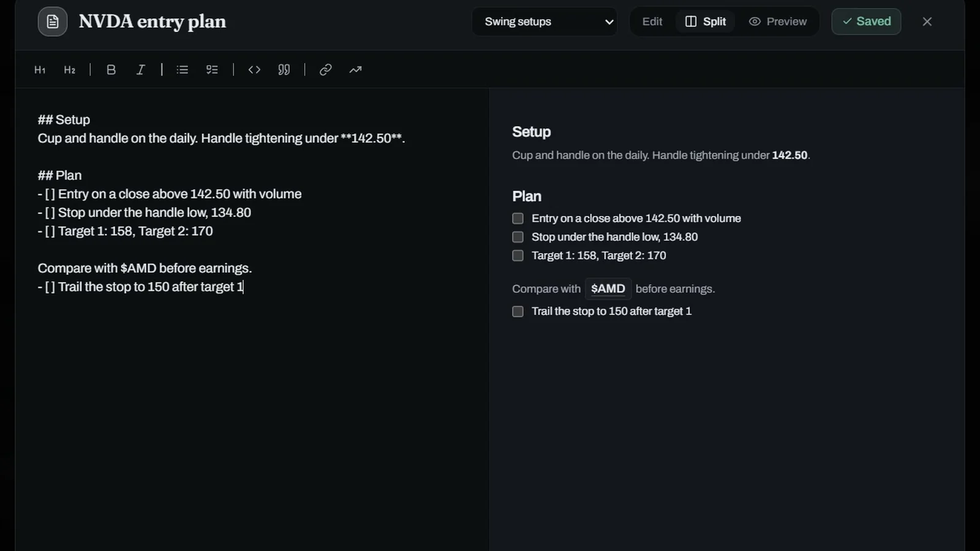The height and width of the screenshot is (551, 980).
Task: Insert a ticker chart symbol
Action: pyautogui.click(x=355, y=70)
